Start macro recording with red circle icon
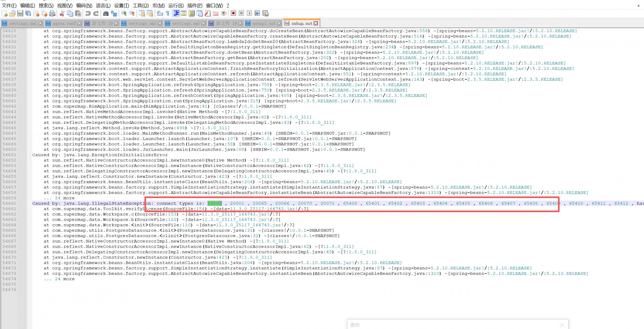This screenshot has height=329, width=644. (x=233, y=13)
